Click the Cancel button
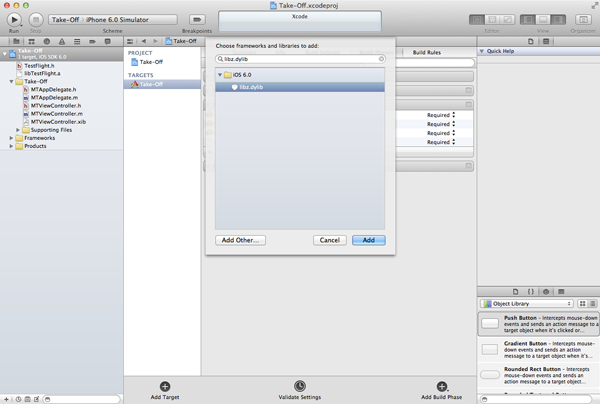 click(329, 240)
